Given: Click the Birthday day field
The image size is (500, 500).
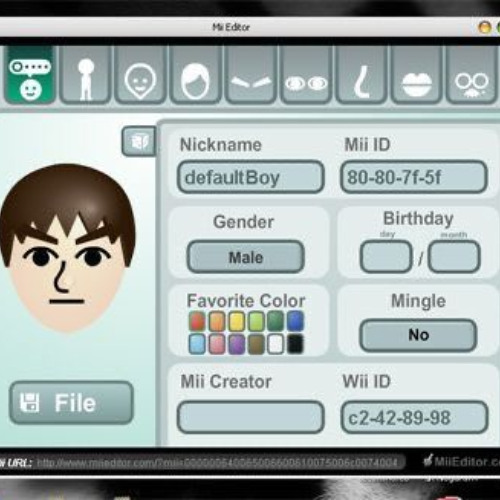Looking at the screenshot, I should click(386, 257).
